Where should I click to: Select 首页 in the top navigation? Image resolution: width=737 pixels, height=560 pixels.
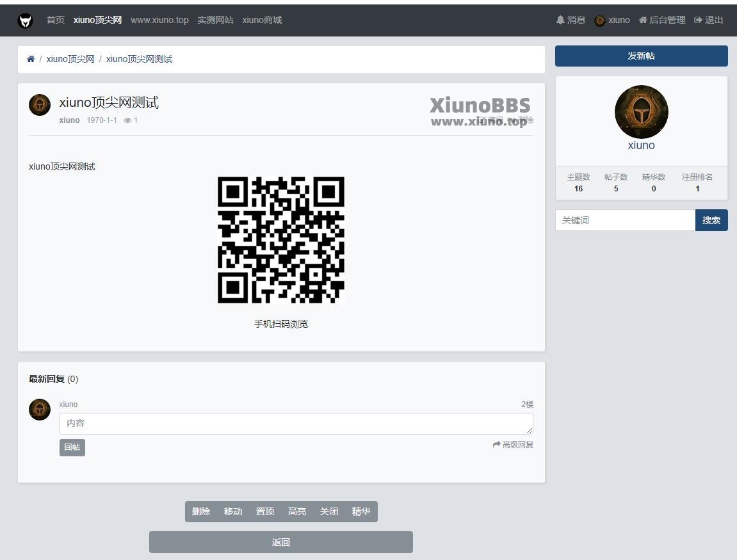pyautogui.click(x=56, y=20)
